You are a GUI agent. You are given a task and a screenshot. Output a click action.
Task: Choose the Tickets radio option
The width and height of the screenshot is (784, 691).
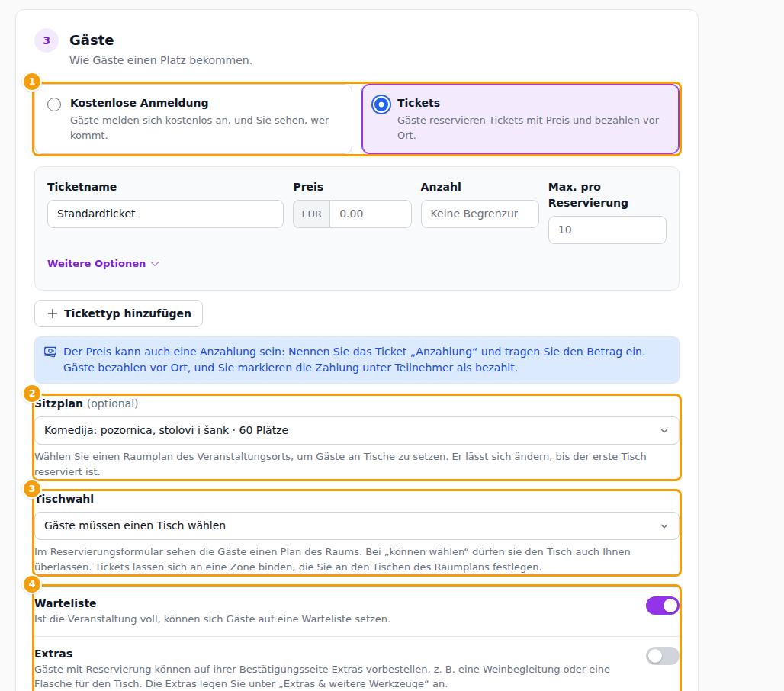pos(381,104)
